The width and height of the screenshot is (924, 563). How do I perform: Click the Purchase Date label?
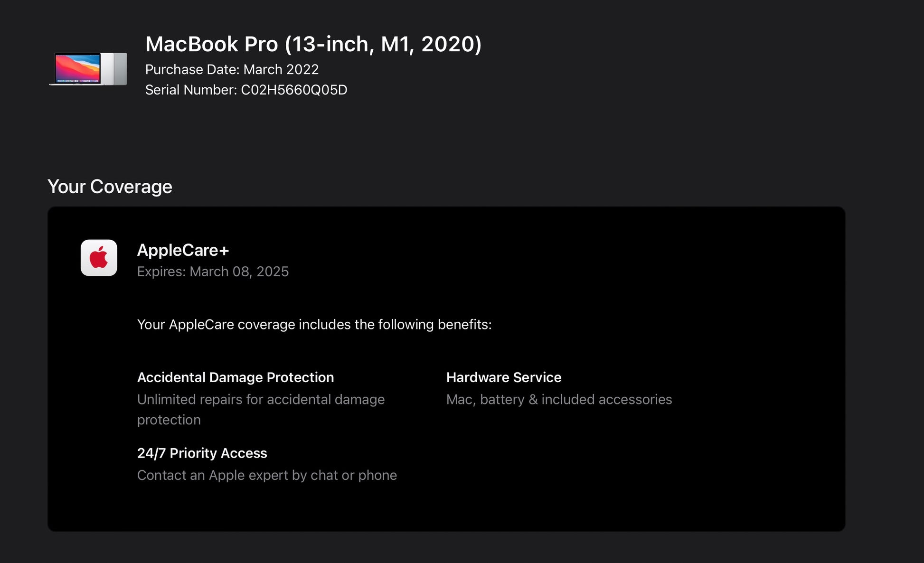(192, 69)
